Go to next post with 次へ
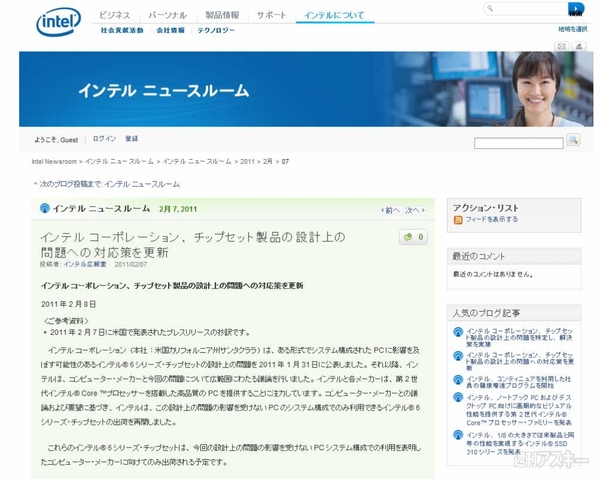The width and height of the screenshot is (600, 479). [415, 210]
